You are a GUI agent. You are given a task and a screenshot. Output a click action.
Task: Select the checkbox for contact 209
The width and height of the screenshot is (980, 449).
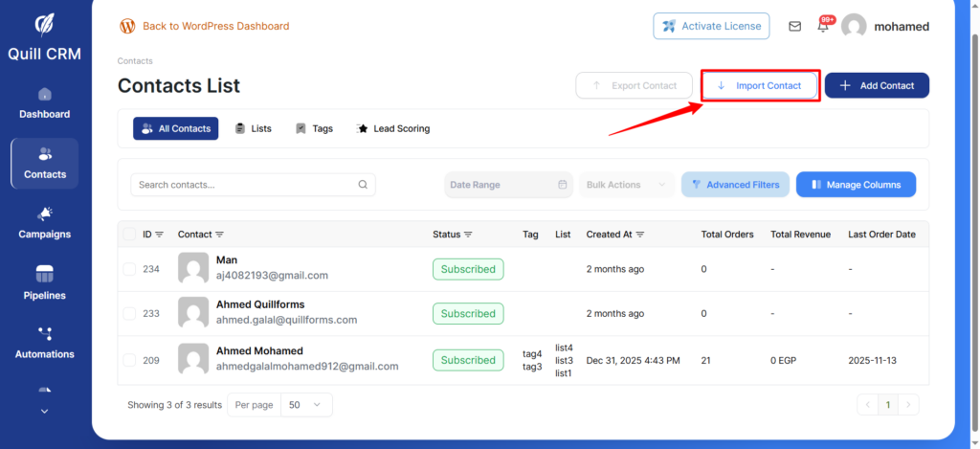coord(129,360)
